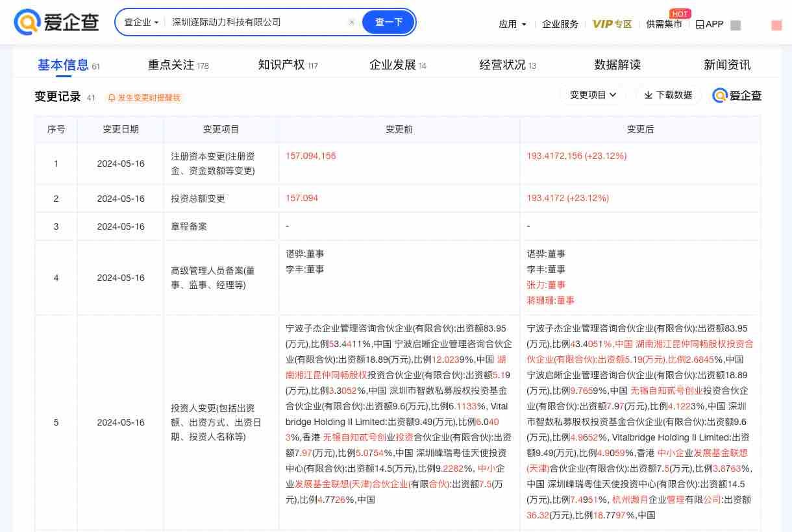Open the 知识产权 tab
The height and width of the screenshot is (532, 792).
(281, 65)
